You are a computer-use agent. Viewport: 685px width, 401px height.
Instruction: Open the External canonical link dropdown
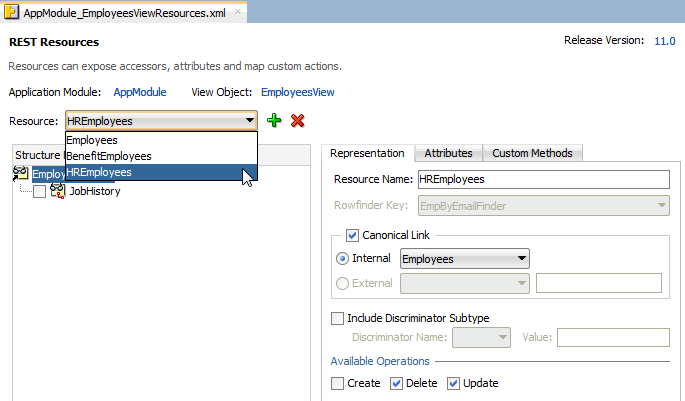tap(465, 283)
